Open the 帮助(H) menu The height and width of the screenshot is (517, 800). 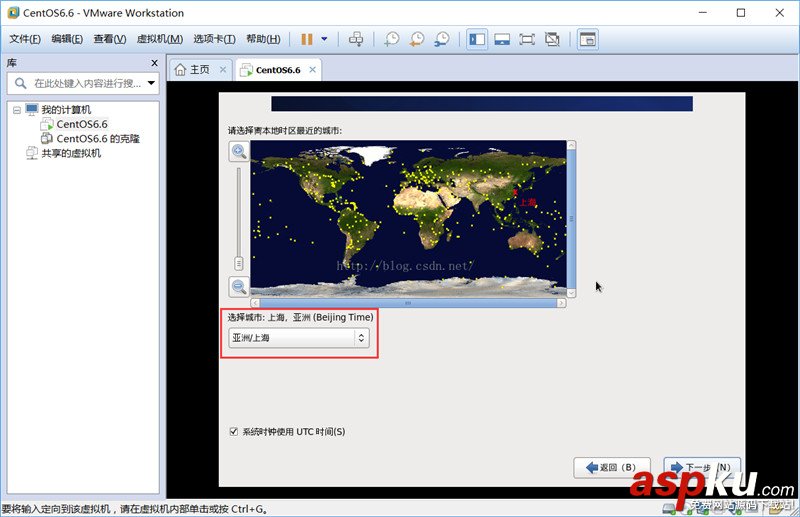(x=263, y=39)
